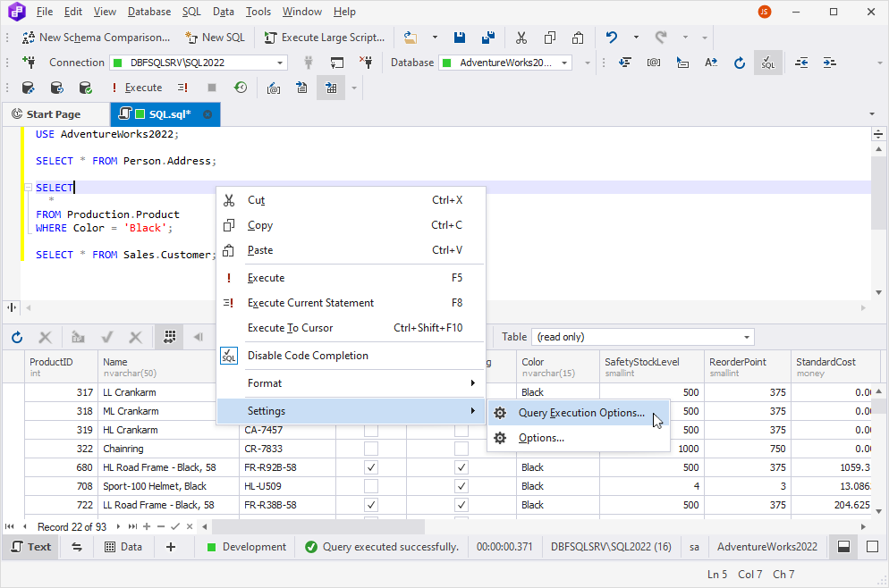This screenshot has width=889, height=588.
Task: Click the Execute Current Statement toolbar icon
Action: pos(182,88)
